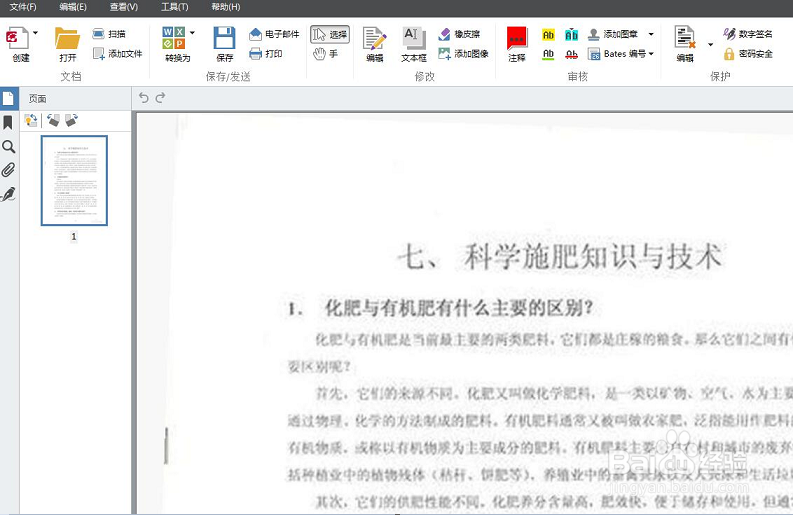Open the 帮助(H) menu
This screenshot has height=515, width=793.
226,7
